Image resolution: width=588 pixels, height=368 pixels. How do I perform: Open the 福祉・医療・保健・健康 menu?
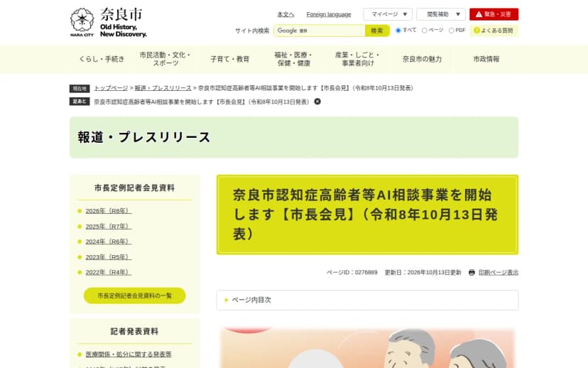pos(293,59)
